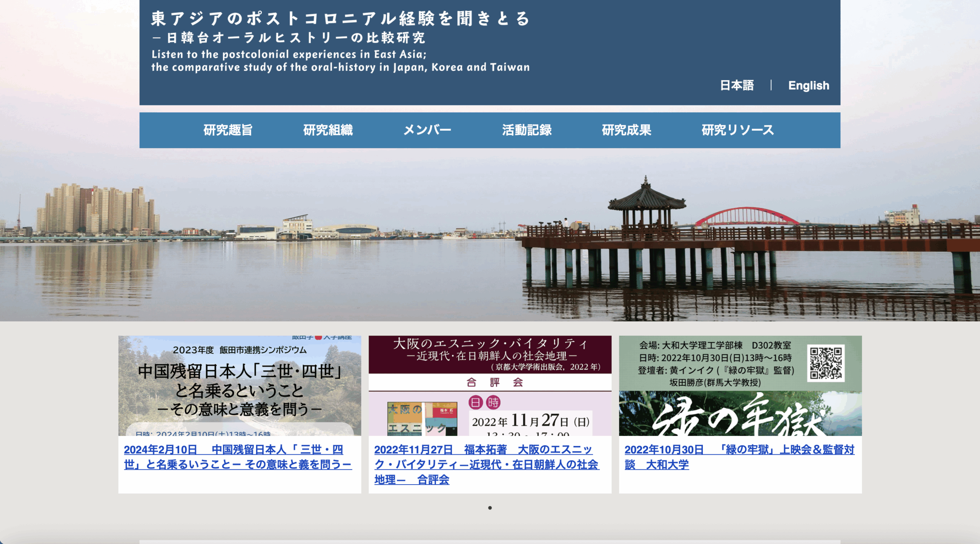Open the 研究リソース navigation item
Screen dimensions: 980x544
(737, 130)
